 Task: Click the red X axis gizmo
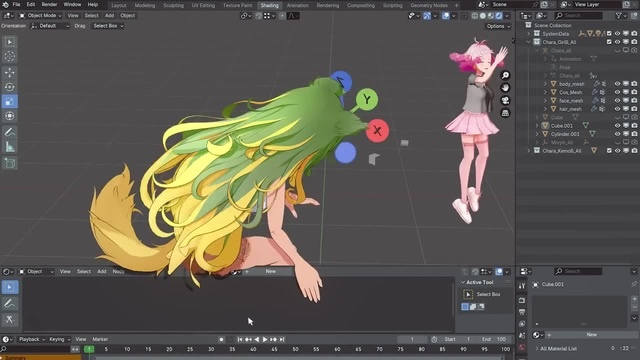[377, 131]
